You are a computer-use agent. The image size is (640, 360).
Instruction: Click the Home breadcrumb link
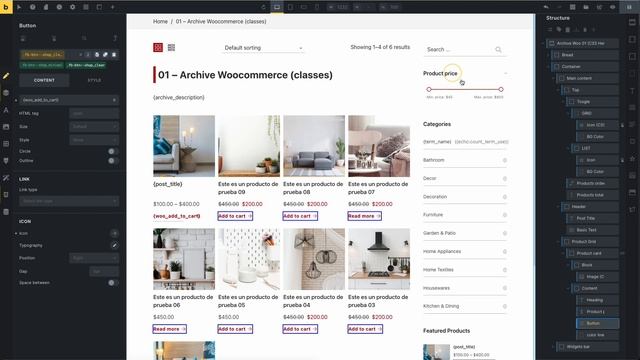pyautogui.click(x=160, y=21)
